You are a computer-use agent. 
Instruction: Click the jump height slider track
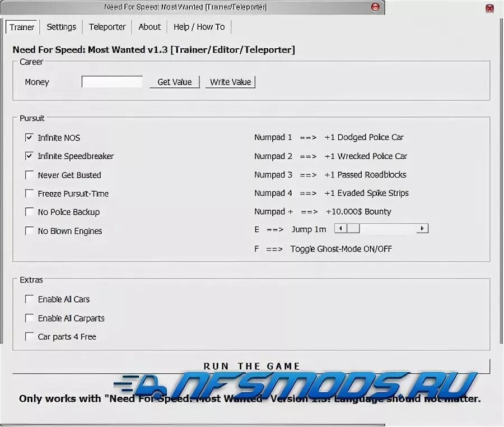(388, 229)
